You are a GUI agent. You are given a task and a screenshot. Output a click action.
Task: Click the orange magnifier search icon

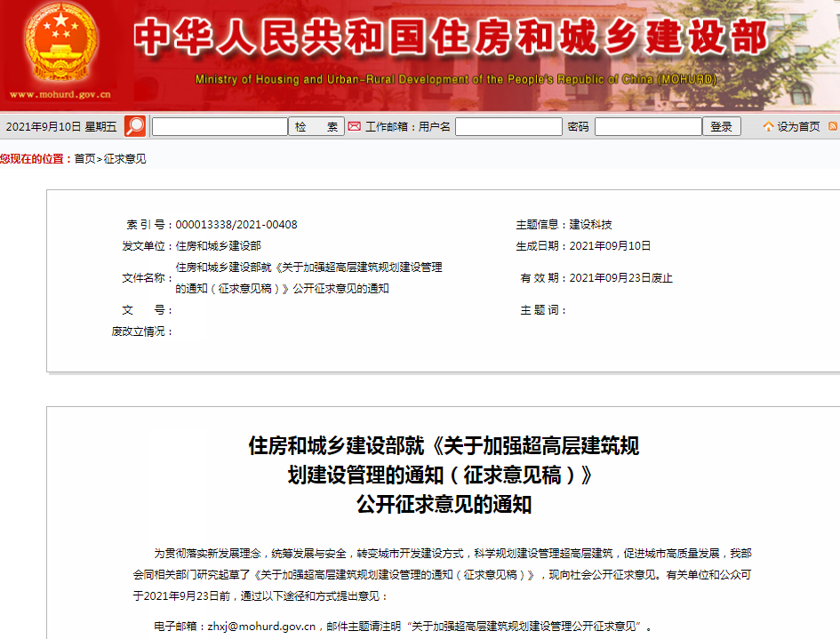135,126
